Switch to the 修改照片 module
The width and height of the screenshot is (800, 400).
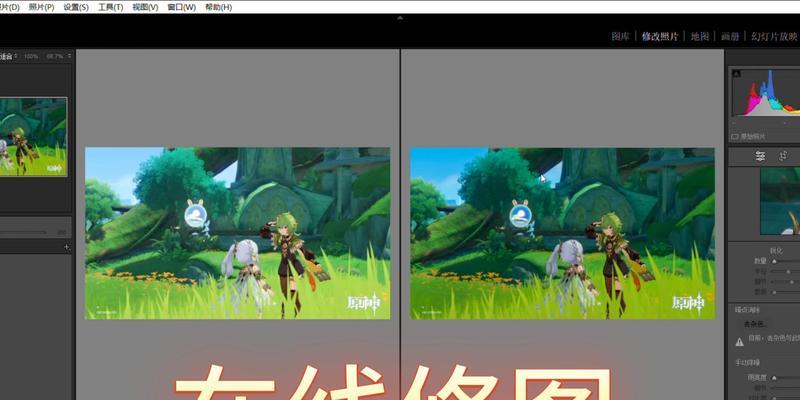(x=660, y=36)
